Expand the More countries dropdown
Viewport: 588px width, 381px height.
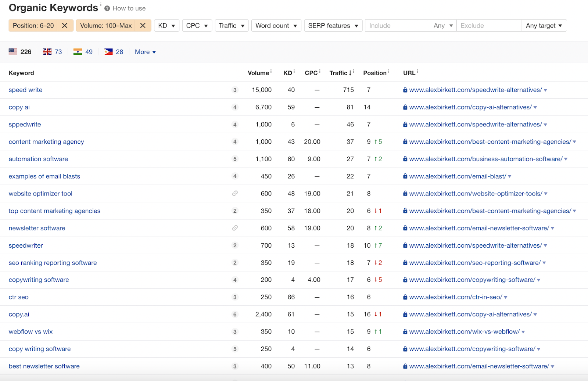[x=146, y=52]
